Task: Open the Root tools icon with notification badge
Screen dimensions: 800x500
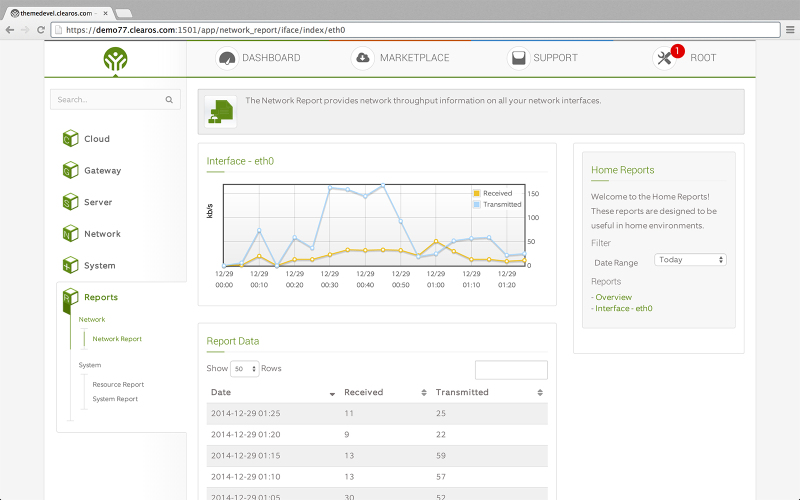Action: [x=665, y=58]
